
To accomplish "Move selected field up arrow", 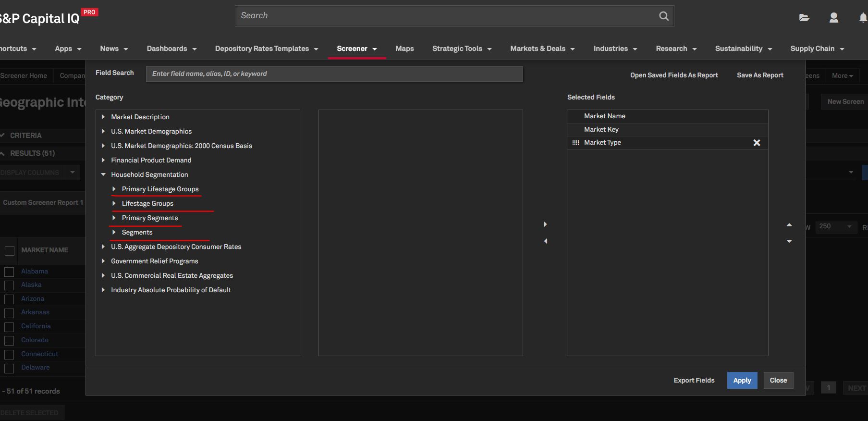I will coord(789,225).
